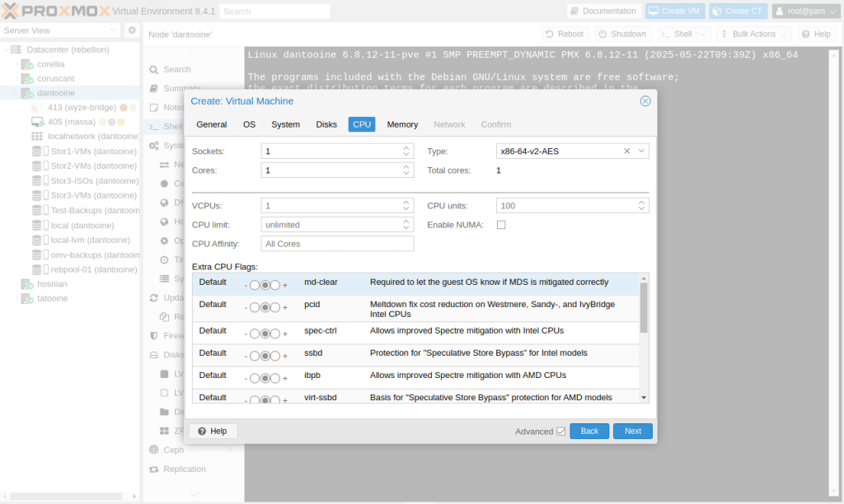
Task: Open the Bulk Actions dropdown
Action: [x=753, y=35]
